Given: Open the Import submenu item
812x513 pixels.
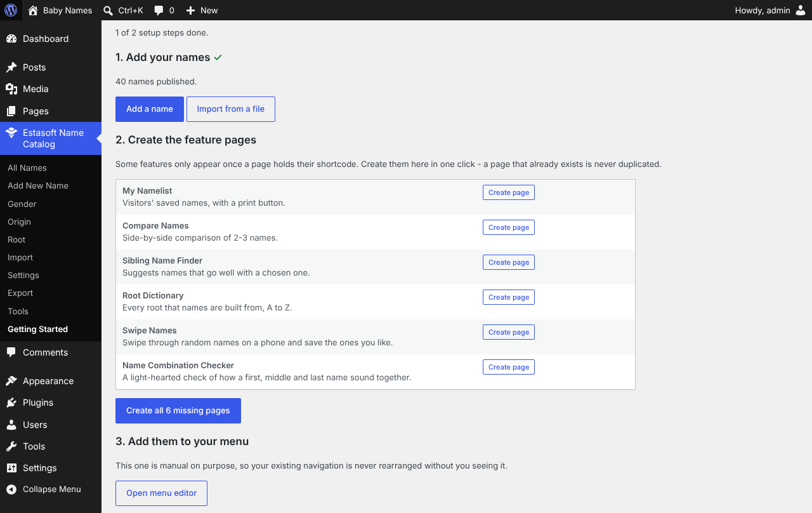Looking at the screenshot, I should (20, 257).
